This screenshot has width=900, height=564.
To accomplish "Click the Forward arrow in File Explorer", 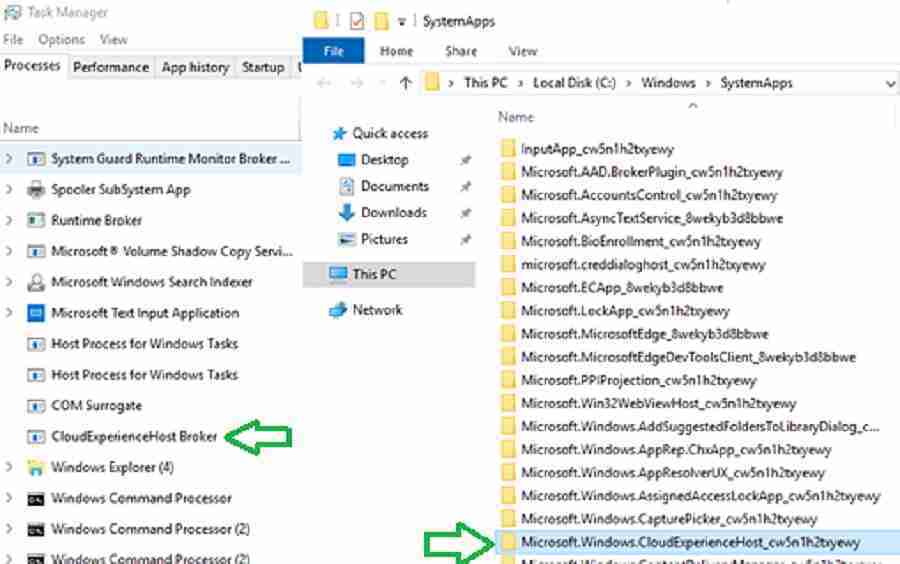I will tap(357, 83).
